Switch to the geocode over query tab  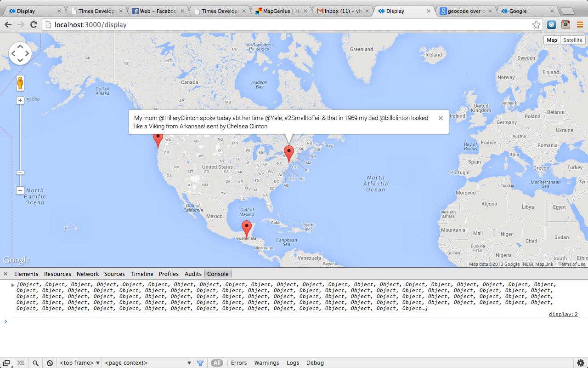465,11
